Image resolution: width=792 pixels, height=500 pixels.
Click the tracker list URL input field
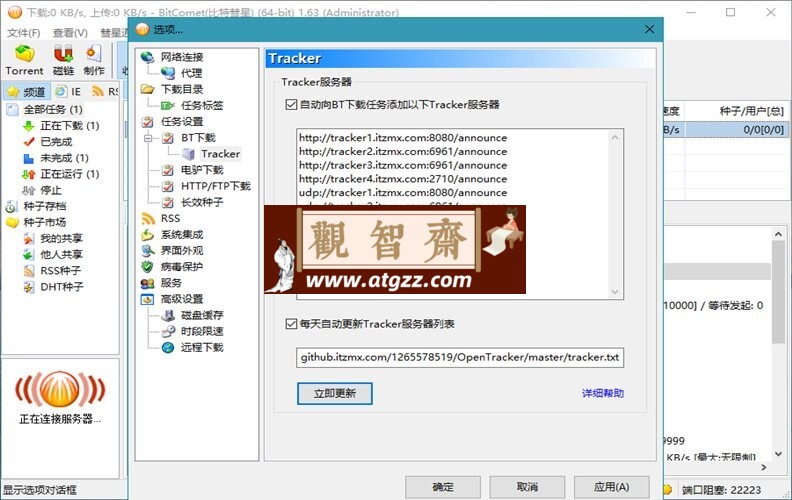point(460,357)
